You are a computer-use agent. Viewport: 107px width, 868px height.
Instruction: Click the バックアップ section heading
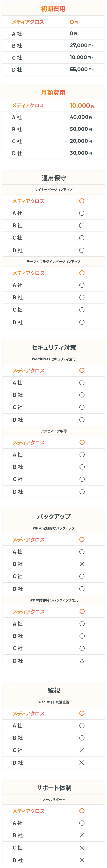54,516
